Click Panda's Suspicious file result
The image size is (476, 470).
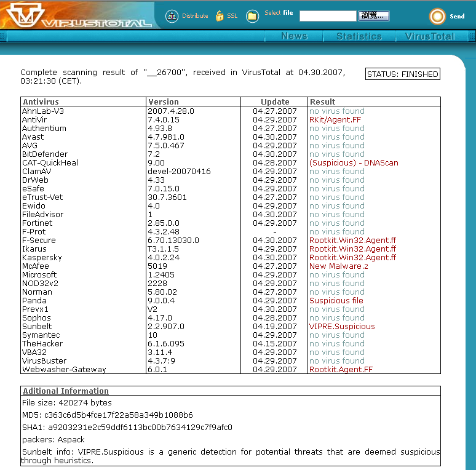(x=336, y=301)
